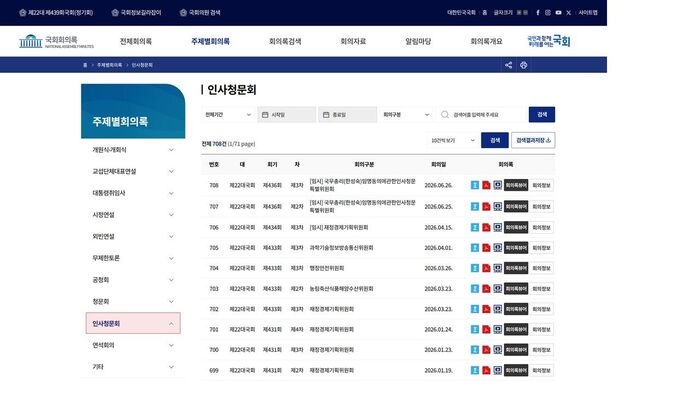The height and width of the screenshot is (394, 700).
Task: Click 행정안전위원회 in row 704
Action: [327, 268]
